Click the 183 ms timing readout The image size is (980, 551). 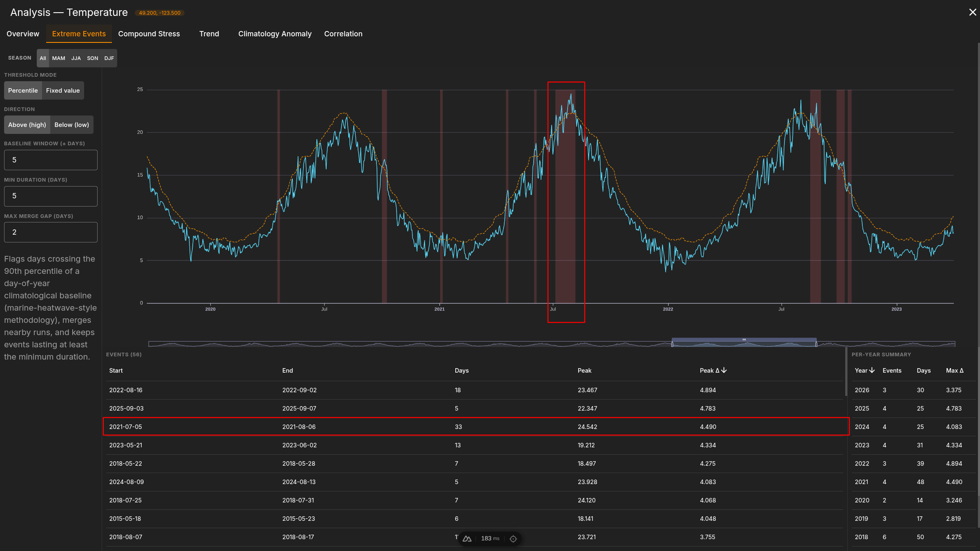tap(490, 539)
